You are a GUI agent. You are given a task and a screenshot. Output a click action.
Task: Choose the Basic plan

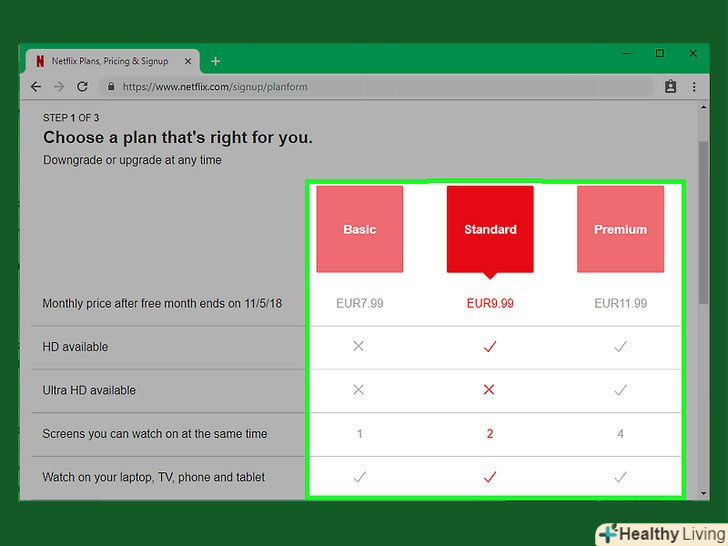pos(360,229)
